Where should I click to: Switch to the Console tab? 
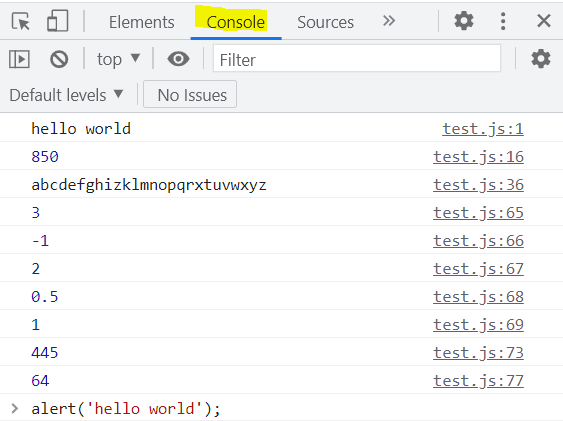pyautogui.click(x=236, y=22)
